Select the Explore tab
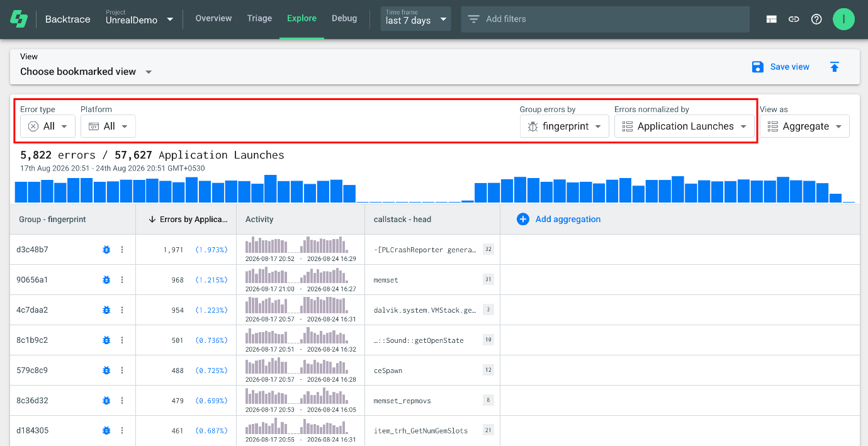The image size is (868, 446). click(302, 19)
